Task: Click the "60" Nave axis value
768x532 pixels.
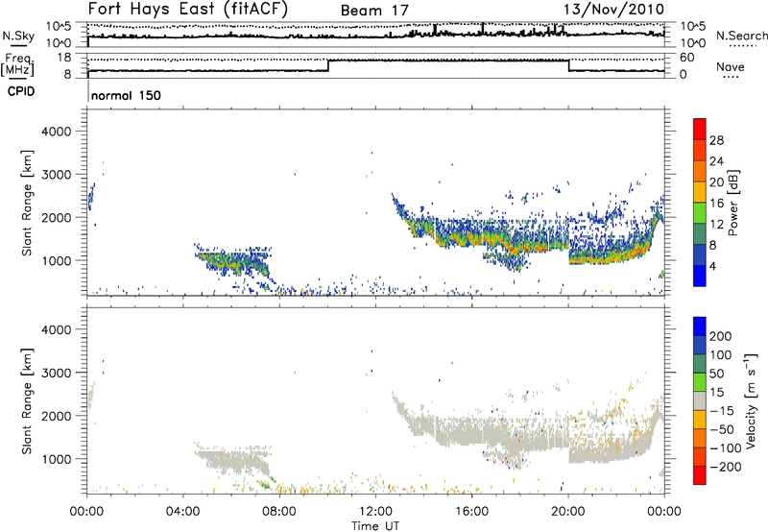Action: (x=686, y=58)
